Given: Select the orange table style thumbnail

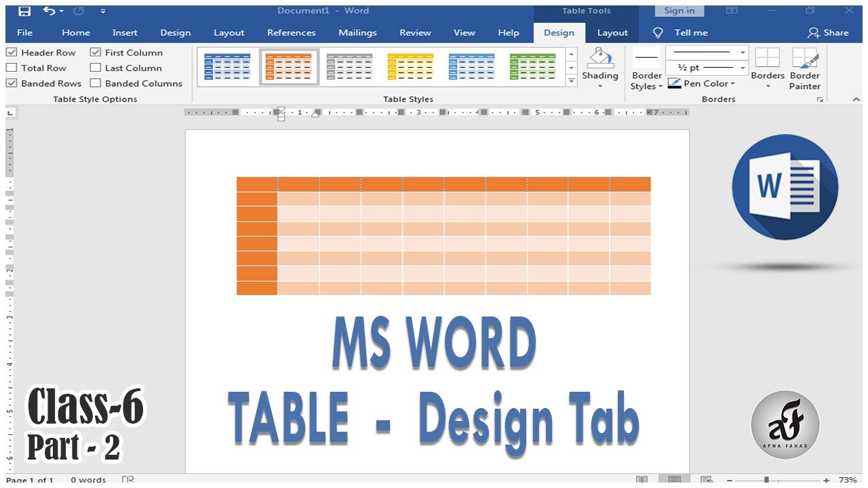Looking at the screenshot, I should pos(289,67).
